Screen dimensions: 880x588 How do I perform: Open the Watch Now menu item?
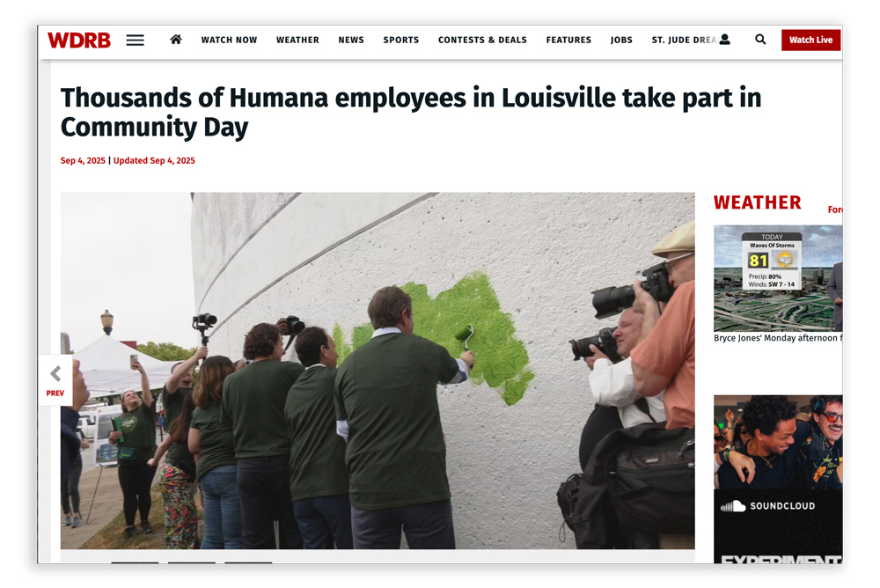point(229,40)
